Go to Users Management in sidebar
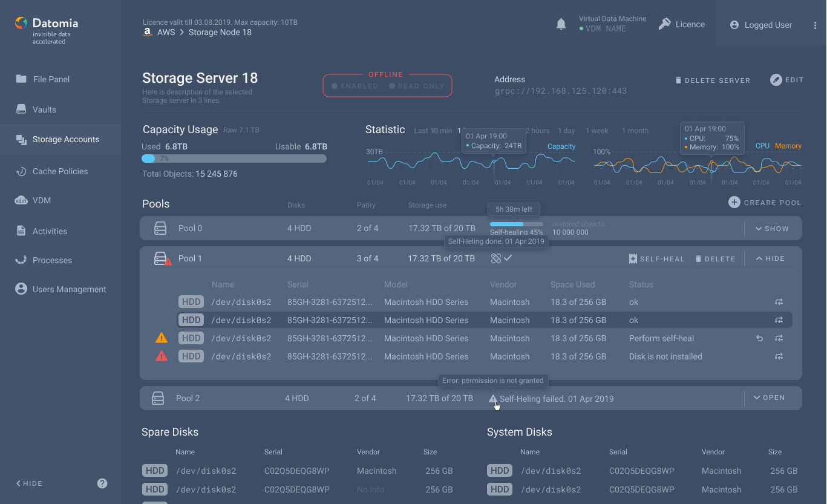The width and height of the screenshot is (827, 504). point(69,289)
